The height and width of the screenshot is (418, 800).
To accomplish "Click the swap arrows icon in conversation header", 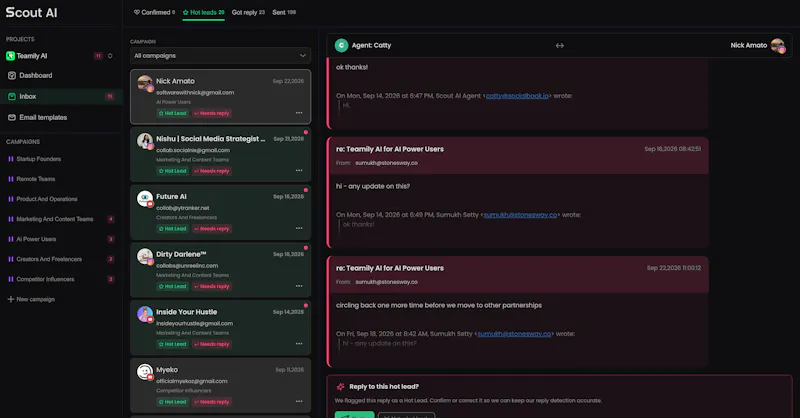I will [560, 45].
